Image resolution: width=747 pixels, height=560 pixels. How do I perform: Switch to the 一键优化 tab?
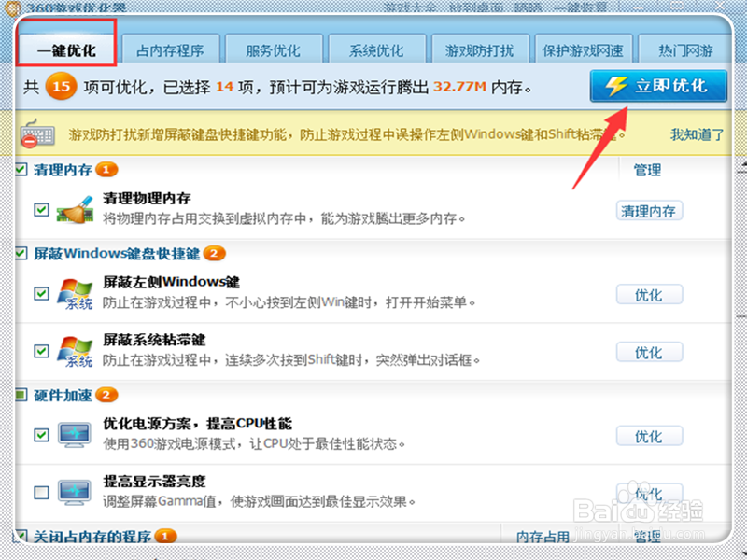pyautogui.click(x=66, y=49)
